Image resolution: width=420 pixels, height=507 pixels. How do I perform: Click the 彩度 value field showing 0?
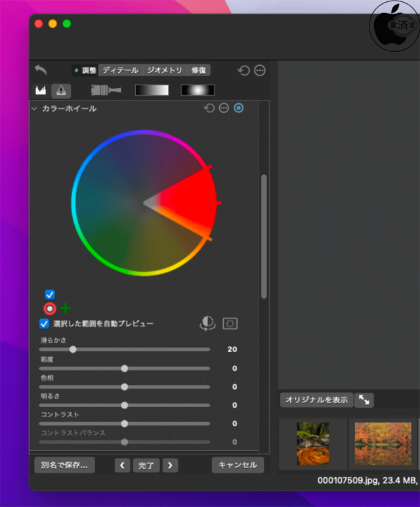[x=234, y=368]
